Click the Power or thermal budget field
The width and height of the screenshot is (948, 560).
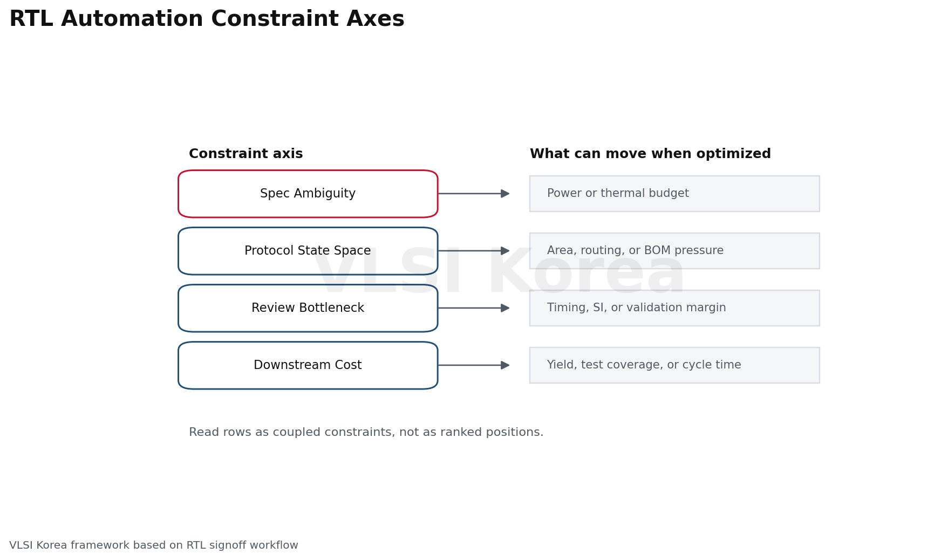coord(674,194)
